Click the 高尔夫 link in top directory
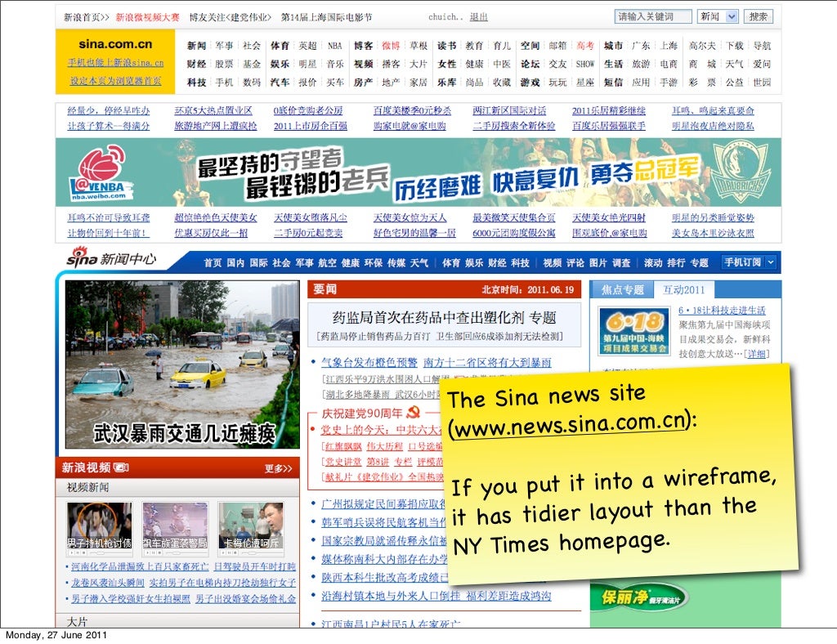 [702, 46]
